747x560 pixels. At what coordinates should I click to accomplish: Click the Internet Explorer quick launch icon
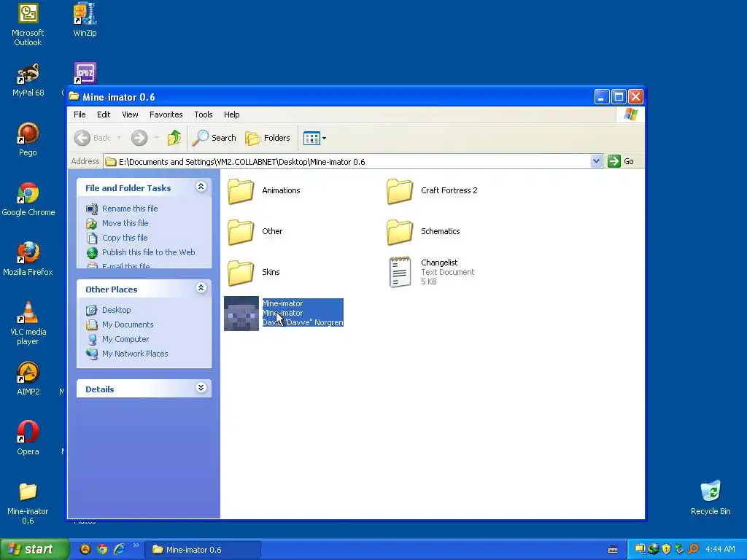click(x=119, y=550)
